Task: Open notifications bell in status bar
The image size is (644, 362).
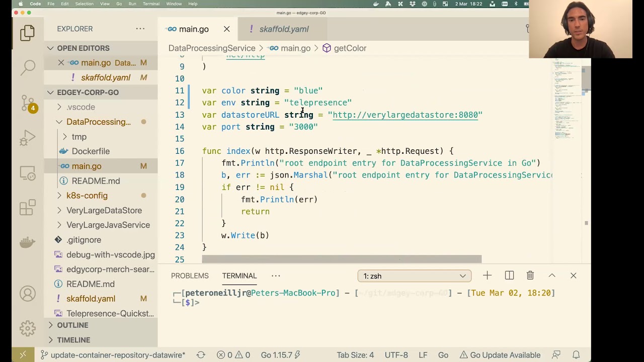Action: (577, 355)
